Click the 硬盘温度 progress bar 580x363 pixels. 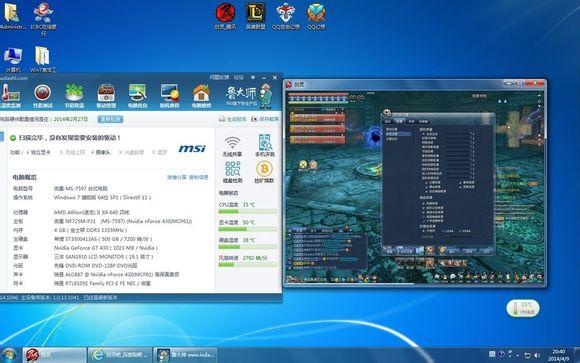pos(247,247)
